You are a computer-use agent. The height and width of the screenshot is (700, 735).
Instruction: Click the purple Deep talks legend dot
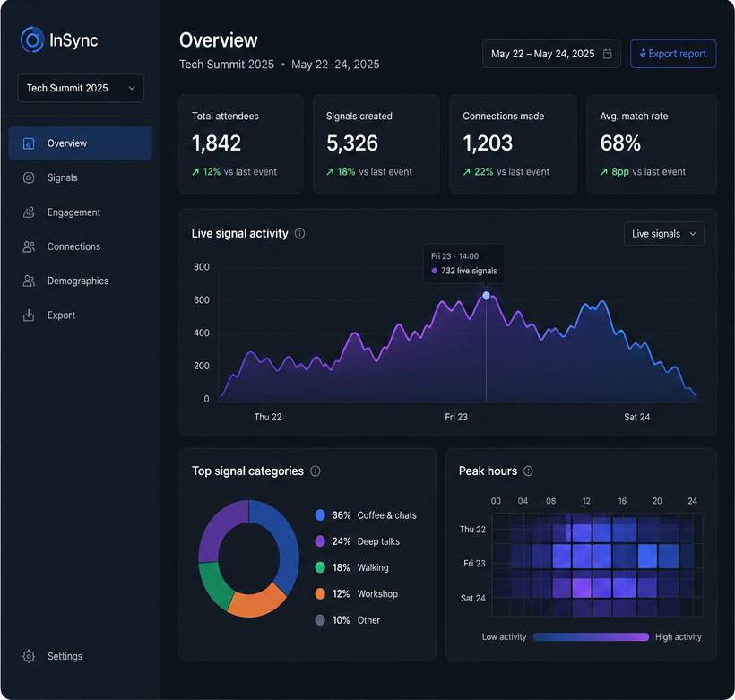(320, 541)
